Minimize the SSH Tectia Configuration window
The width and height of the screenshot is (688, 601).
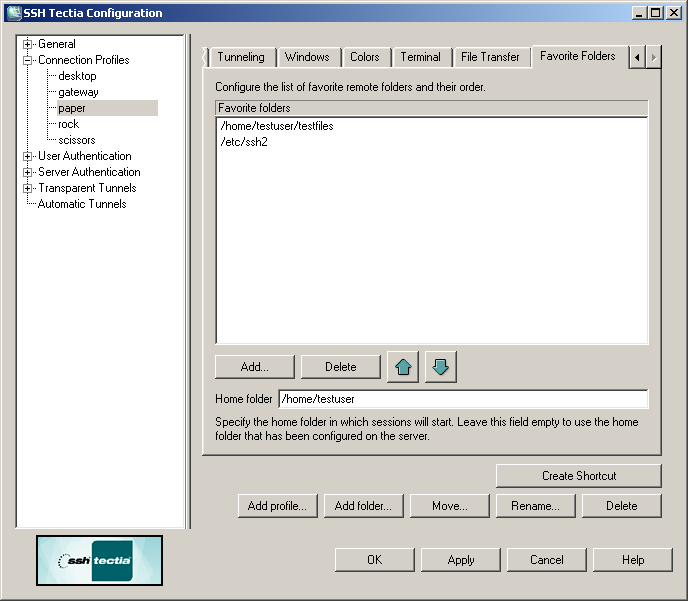pyautogui.click(x=639, y=13)
